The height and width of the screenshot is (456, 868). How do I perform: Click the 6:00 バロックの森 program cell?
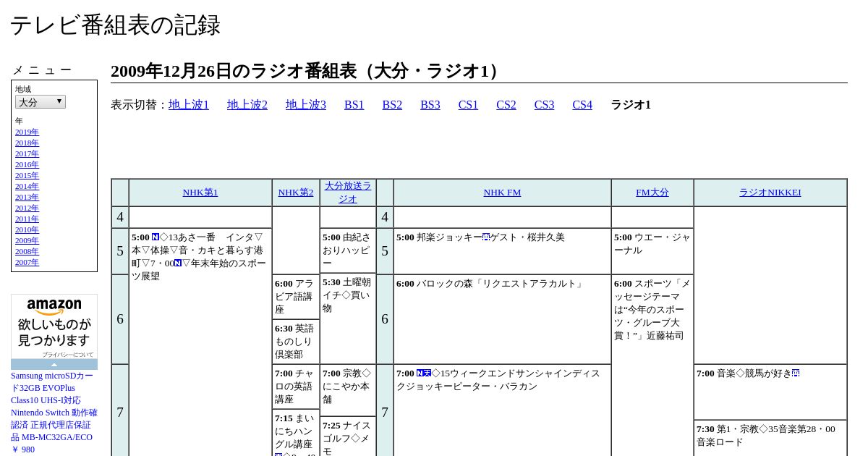tap(502, 319)
